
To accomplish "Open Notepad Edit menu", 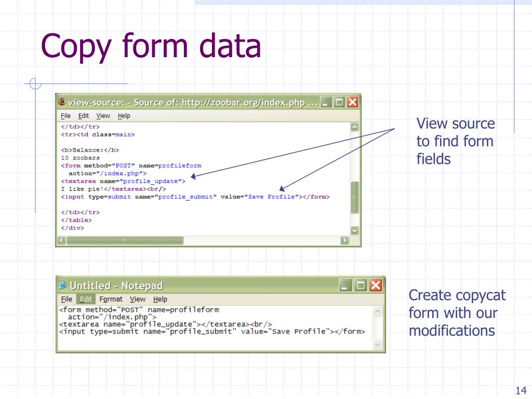I will pos(86,299).
